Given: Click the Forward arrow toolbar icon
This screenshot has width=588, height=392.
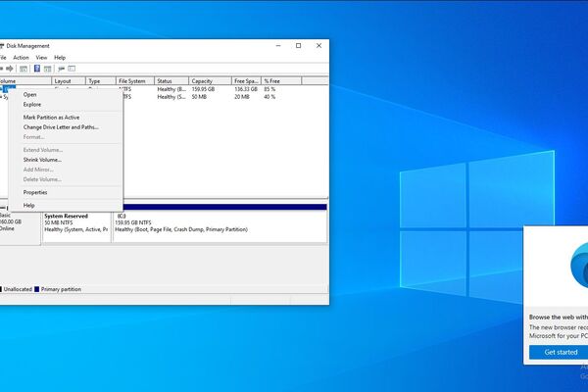Looking at the screenshot, I should tap(10, 69).
